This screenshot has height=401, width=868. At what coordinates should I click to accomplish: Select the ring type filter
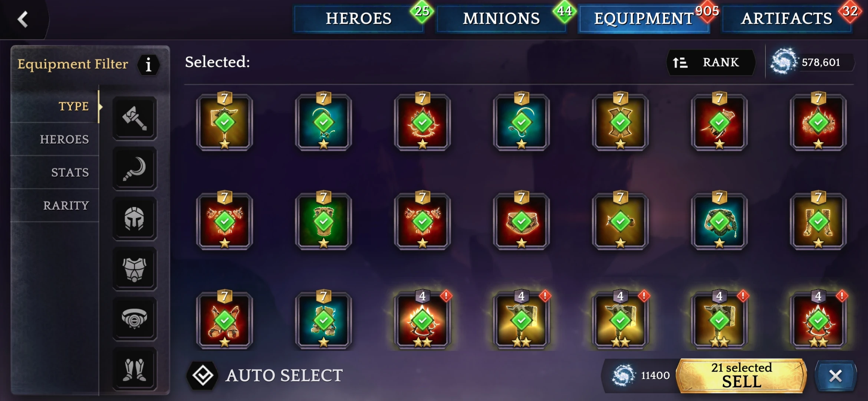tap(135, 319)
